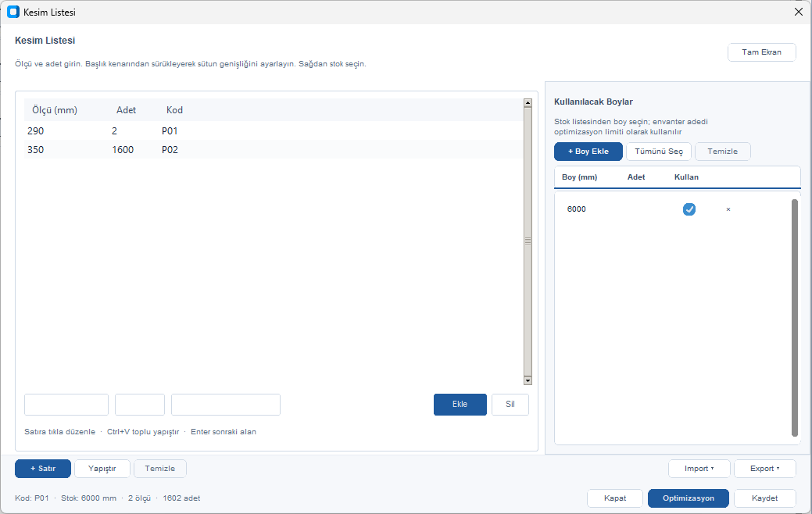Click the quantity cell 1600

click(123, 150)
